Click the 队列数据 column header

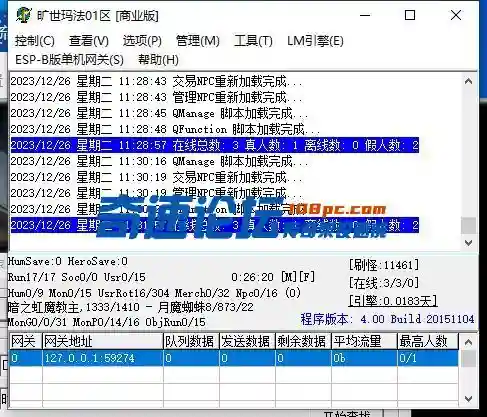coord(191,341)
